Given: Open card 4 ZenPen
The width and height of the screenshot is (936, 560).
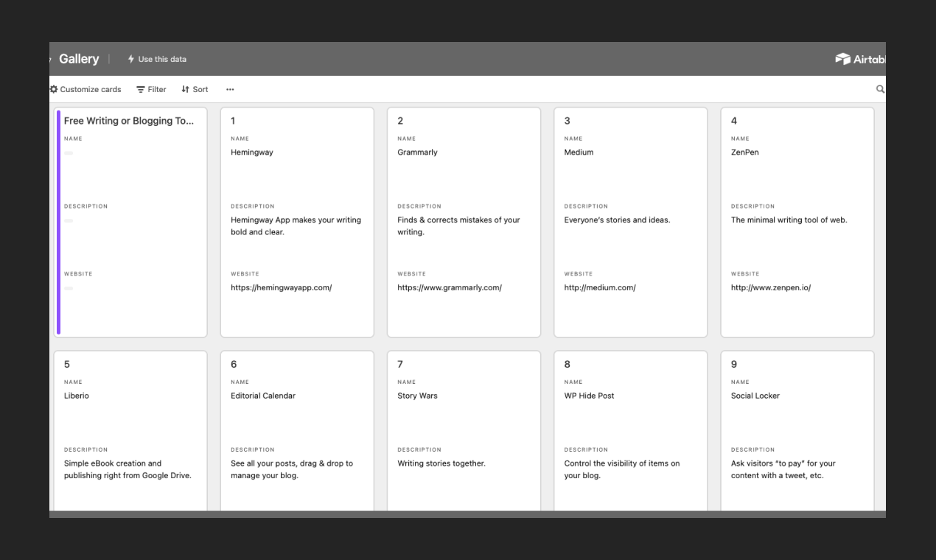Looking at the screenshot, I should [x=797, y=222].
